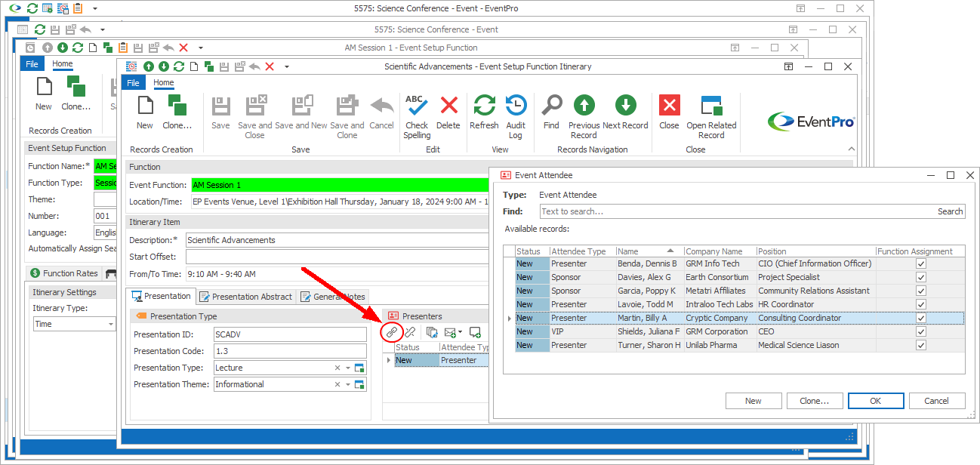Switch to General Notes tab
980x465 pixels.
333,297
